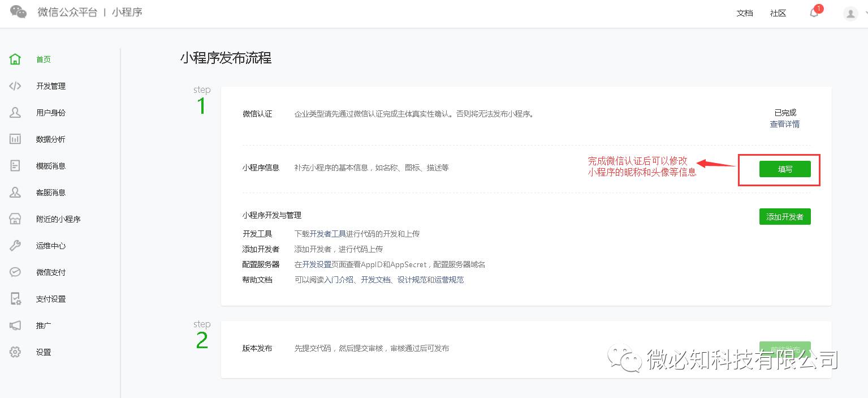This screenshot has height=398, width=868.
Task: Click the 附近的小程序 store icon
Action: [15, 219]
